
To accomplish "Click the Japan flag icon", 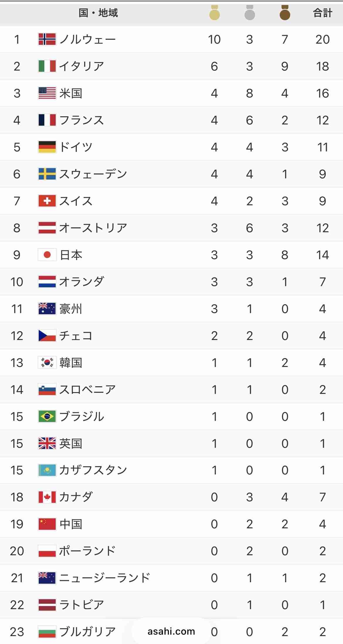I will pyautogui.click(x=47, y=255).
